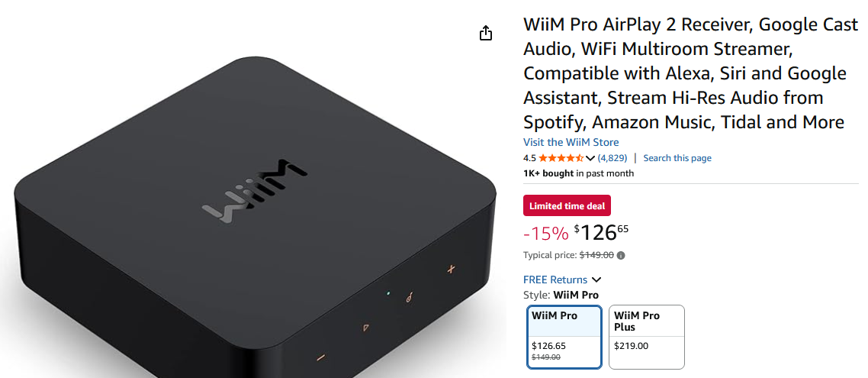Click the Limited time deal badge

[x=567, y=205]
